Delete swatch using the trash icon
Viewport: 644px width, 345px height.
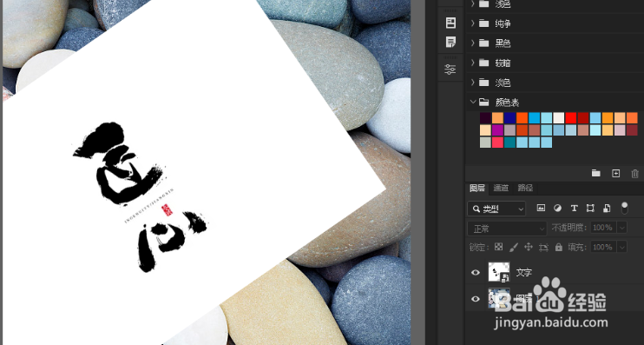635,173
